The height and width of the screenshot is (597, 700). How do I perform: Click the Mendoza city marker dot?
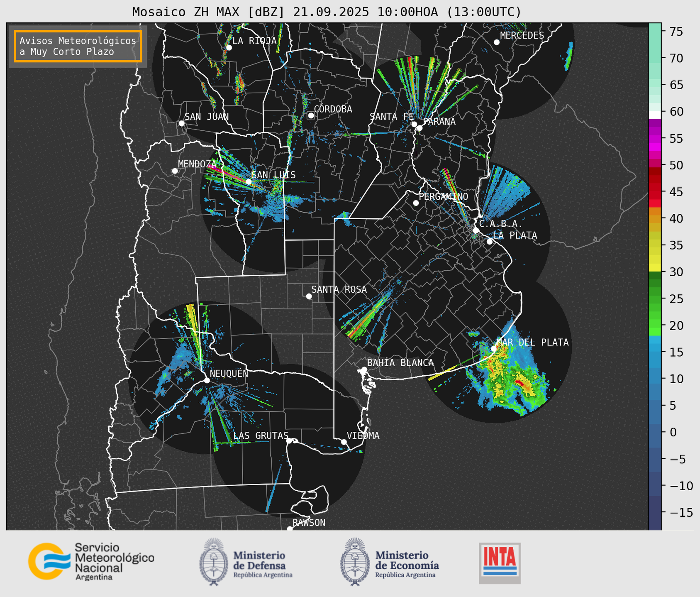175,171
